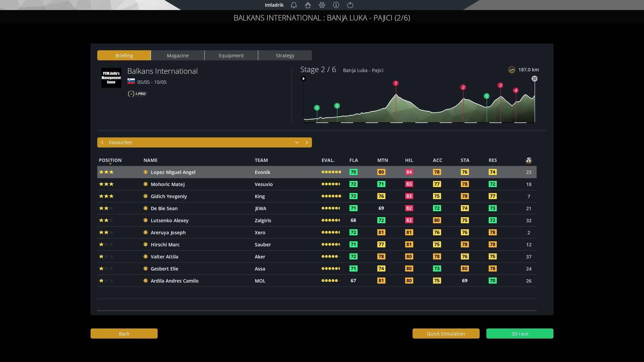
Task: Click info icon next to Mohoric Matej
Action: point(146,184)
